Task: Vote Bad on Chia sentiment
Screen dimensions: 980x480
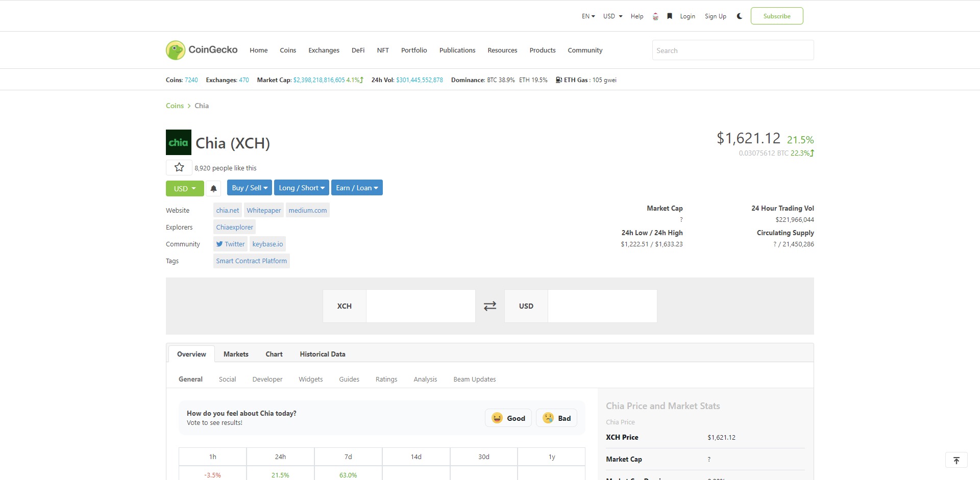Action: 556,418
